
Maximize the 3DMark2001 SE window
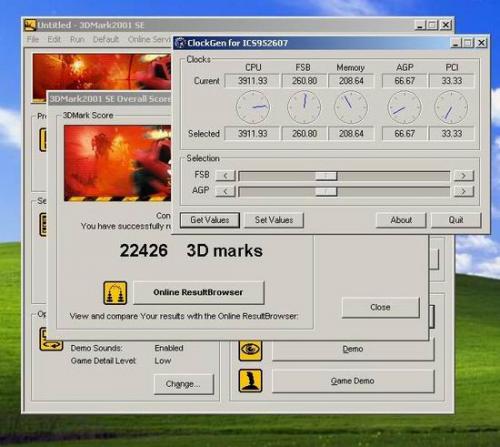433,25
